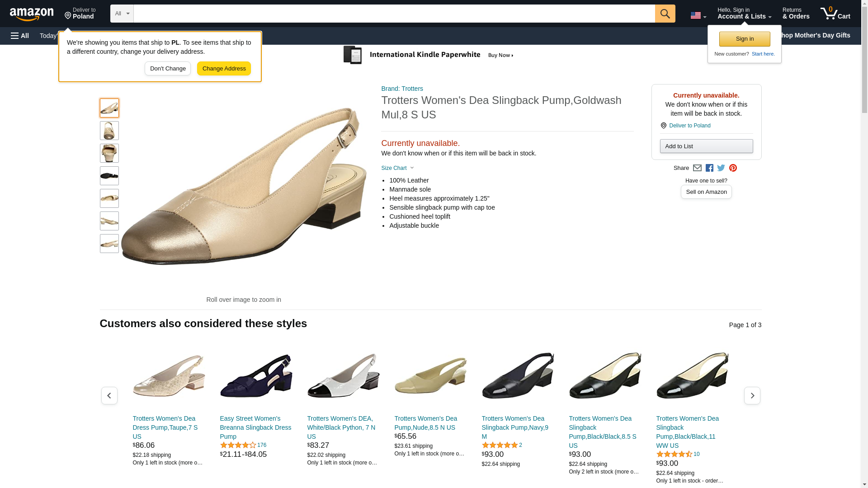The image size is (868, 488).
Task: Click the magnifying glass search button
Action: tap(665, 14)
